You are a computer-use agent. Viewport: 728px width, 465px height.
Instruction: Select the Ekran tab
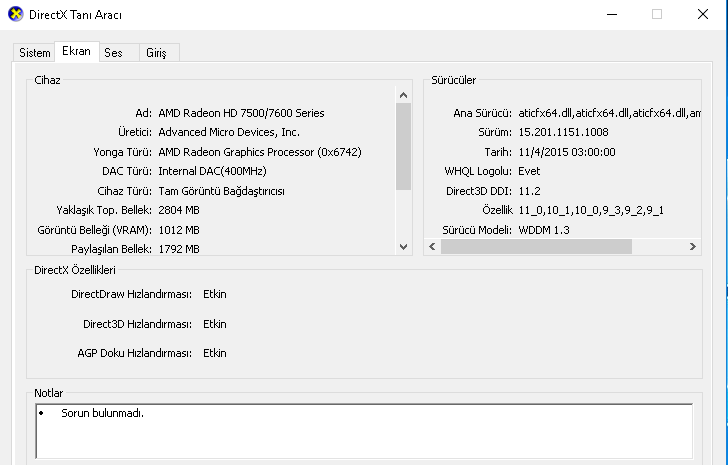[77, 51]
